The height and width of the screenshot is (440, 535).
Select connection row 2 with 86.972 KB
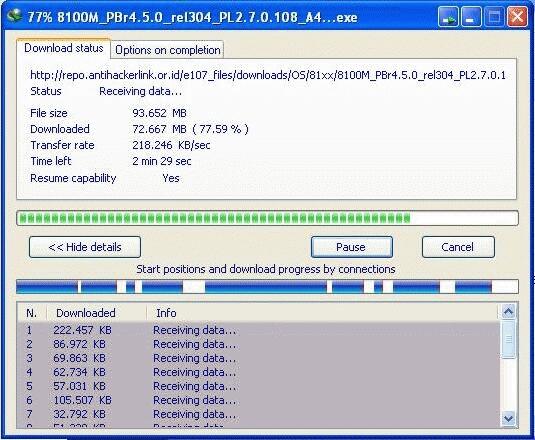pos(258,344)
